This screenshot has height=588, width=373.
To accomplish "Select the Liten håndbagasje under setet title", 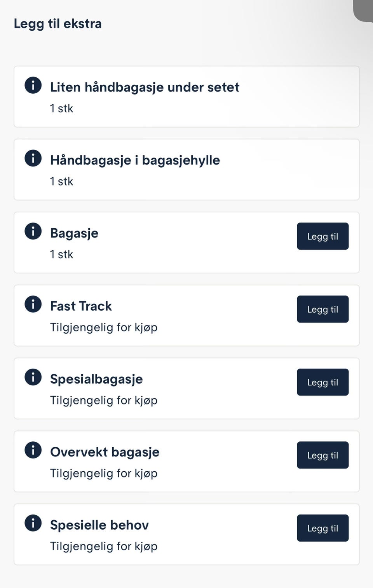I will point(145,87).
